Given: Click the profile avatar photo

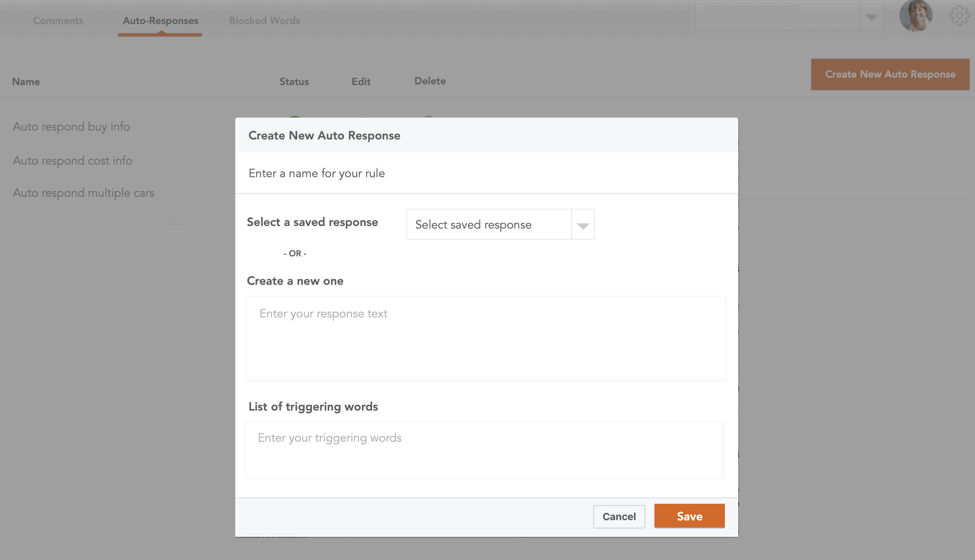Looking at the screenshot, I should [917, 16].
